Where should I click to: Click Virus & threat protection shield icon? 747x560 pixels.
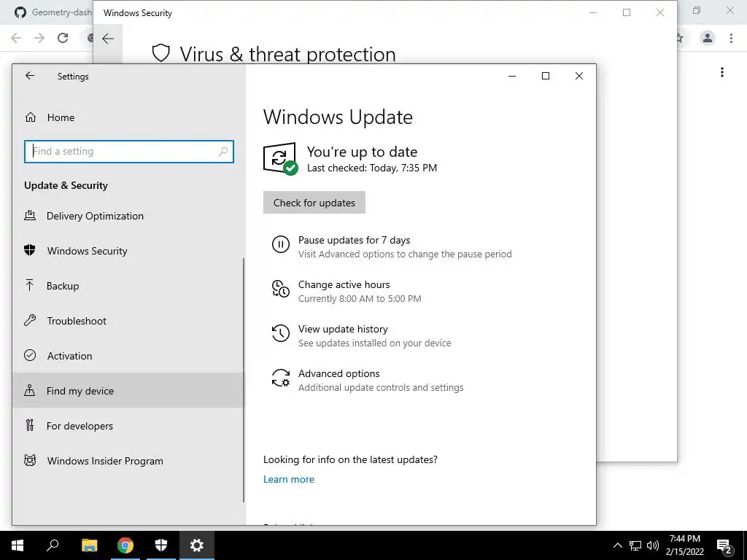161,53
